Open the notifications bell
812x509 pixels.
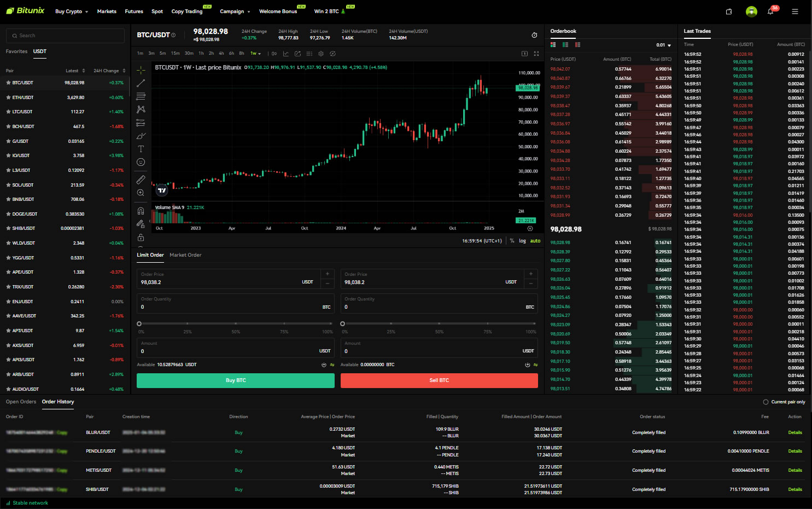tap(770, 11)
